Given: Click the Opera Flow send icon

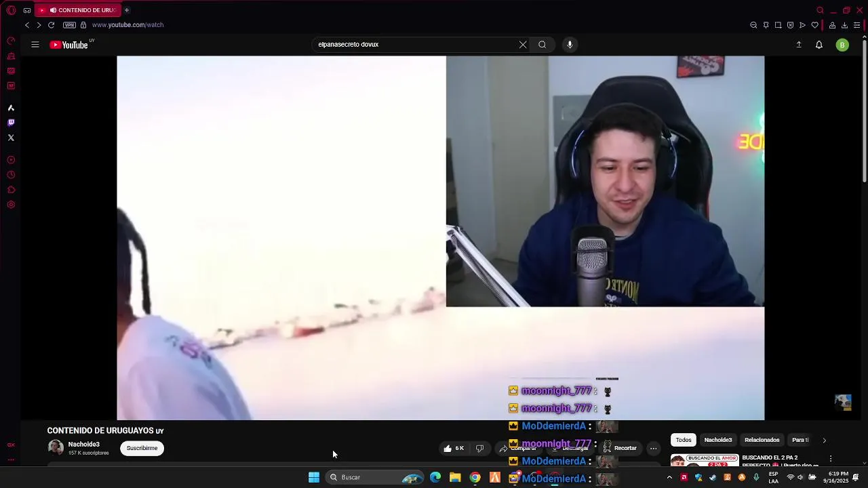Looking at the screenshot, I should [802, 25].
